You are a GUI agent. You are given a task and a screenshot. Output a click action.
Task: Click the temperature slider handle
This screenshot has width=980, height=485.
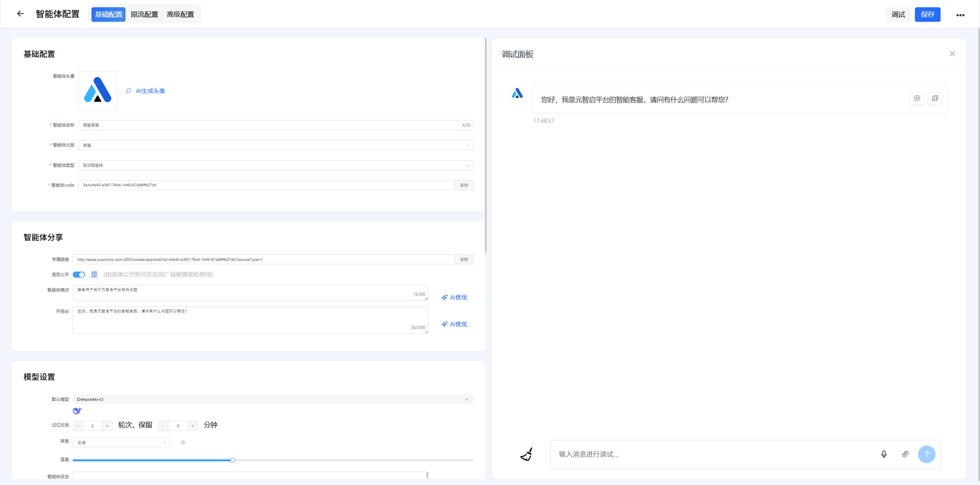233,460
